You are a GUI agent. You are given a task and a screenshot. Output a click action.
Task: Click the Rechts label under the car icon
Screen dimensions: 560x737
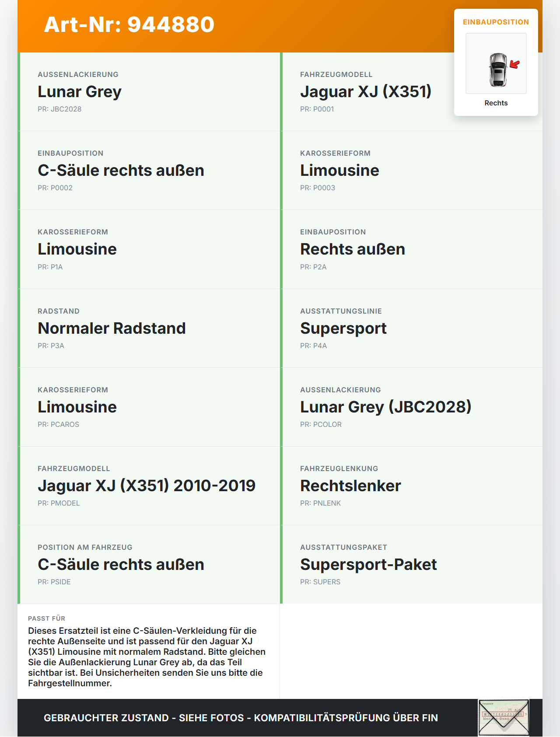pyautogui.click(x=496, y=103)
